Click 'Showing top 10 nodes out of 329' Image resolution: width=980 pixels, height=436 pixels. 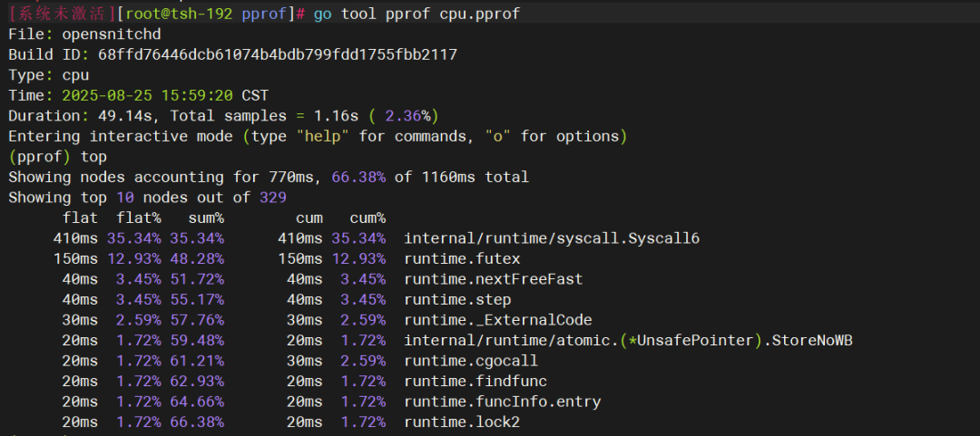[x=148, y=198]
